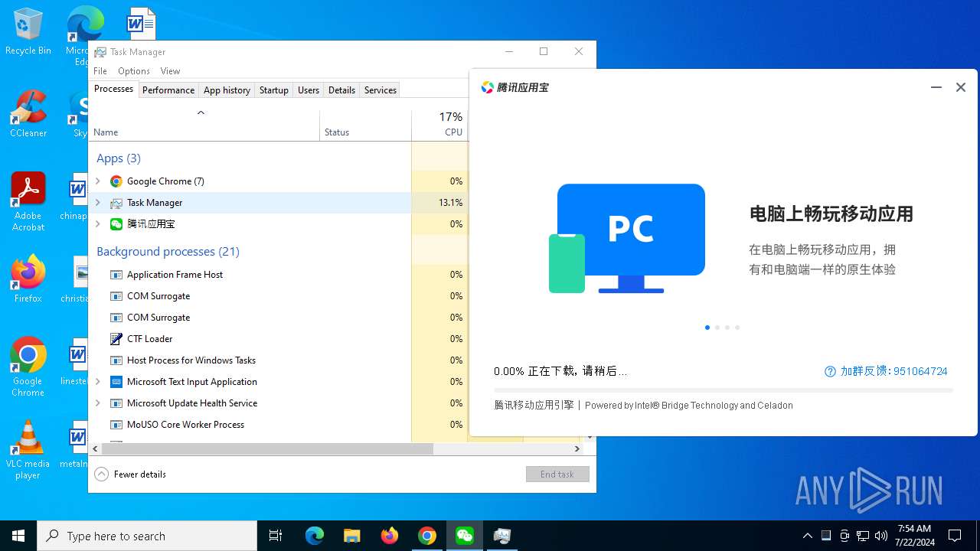Expand the 腾讯应用宝 process row

click(x=97, y=224)
